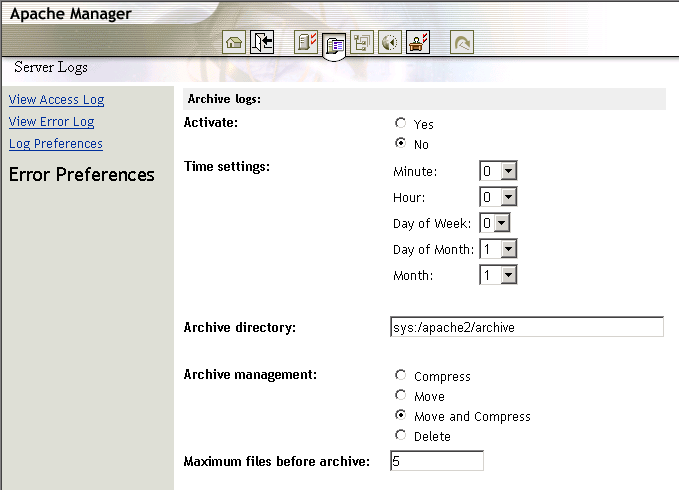
Task: Click Maximum files before archive field
Action: coord(437,461)
